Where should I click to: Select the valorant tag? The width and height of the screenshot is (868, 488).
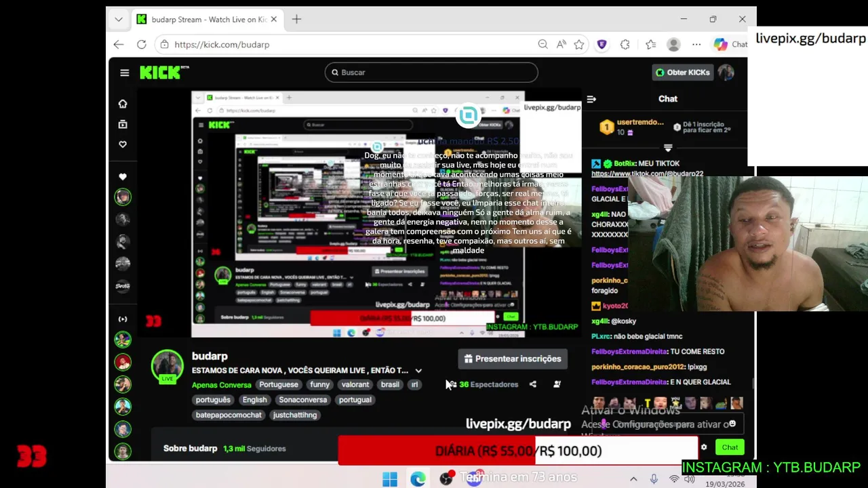point(355,384)
